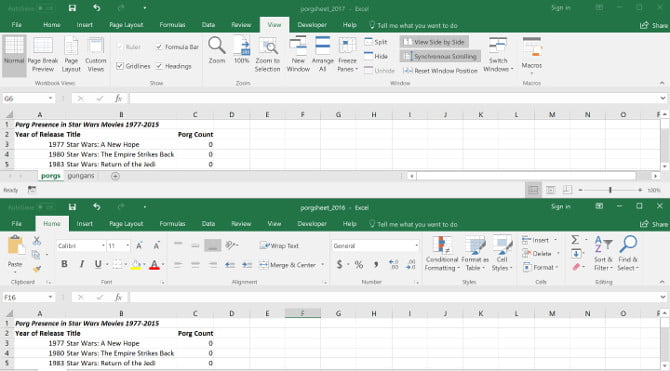670x371 pixels.
Task: Click Name Box showing G6
Action: (28, 98)
